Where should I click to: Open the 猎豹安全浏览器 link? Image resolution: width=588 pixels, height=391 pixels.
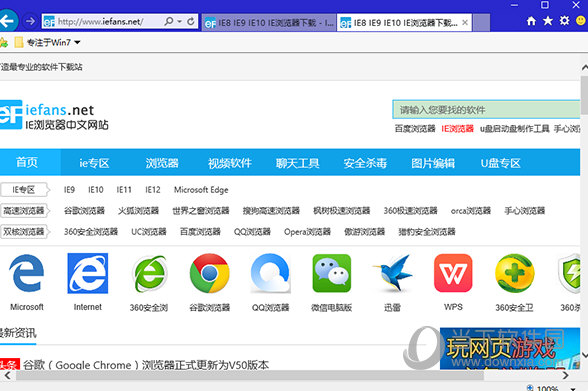427,232
